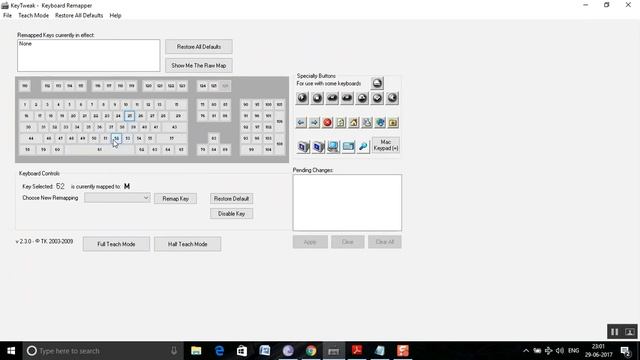Screen dimensions: 640x360
Task: Click the taskbar search field
Action: click(103, 351)
